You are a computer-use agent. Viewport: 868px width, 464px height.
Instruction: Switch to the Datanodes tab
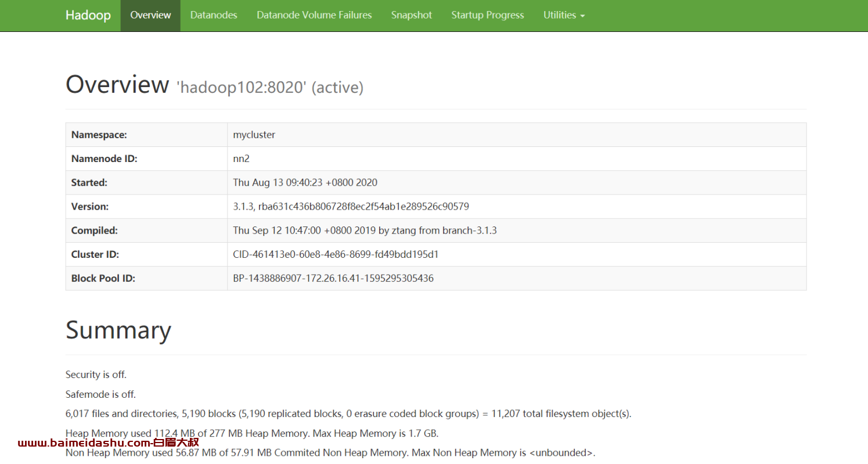point(214,15)
